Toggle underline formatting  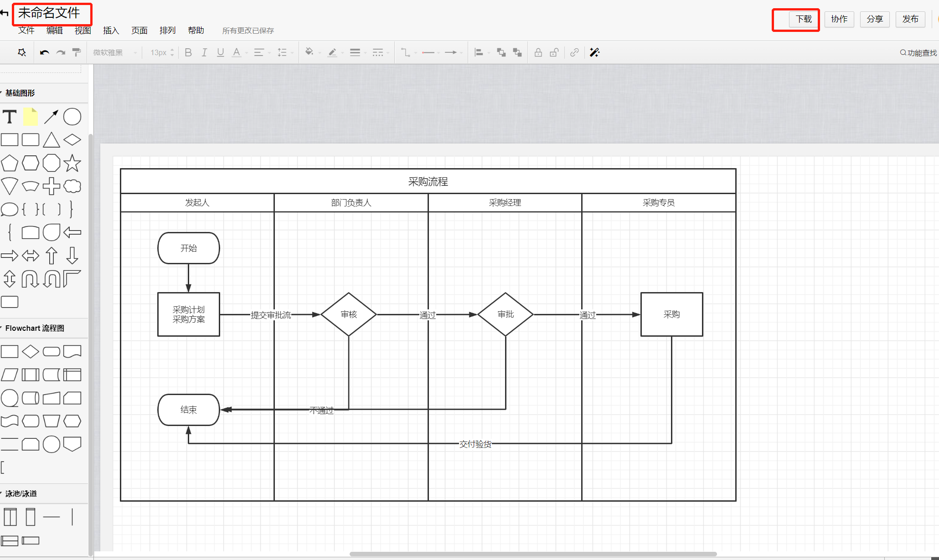tap(221, 52)
